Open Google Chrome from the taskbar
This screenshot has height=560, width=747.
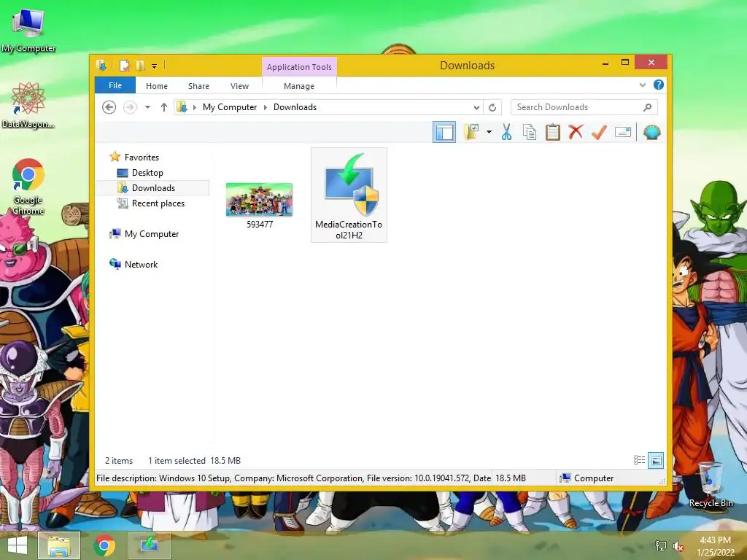(x=104, y=545)
